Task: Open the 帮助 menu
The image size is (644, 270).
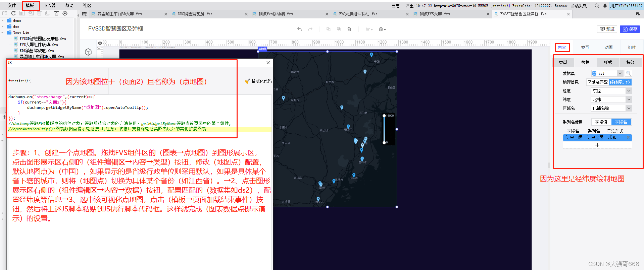Action: 69,5
